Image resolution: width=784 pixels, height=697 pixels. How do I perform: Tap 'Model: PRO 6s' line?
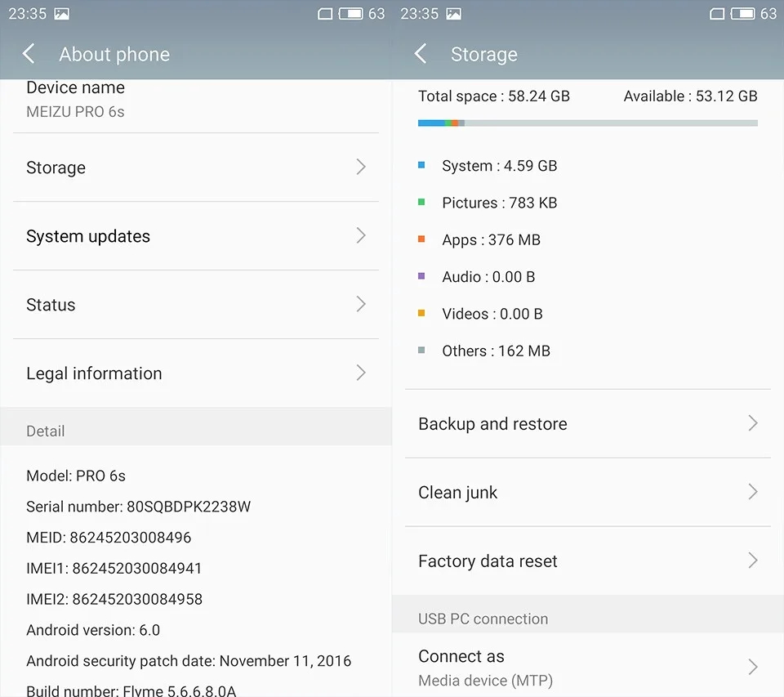click(x=76, y=476)
